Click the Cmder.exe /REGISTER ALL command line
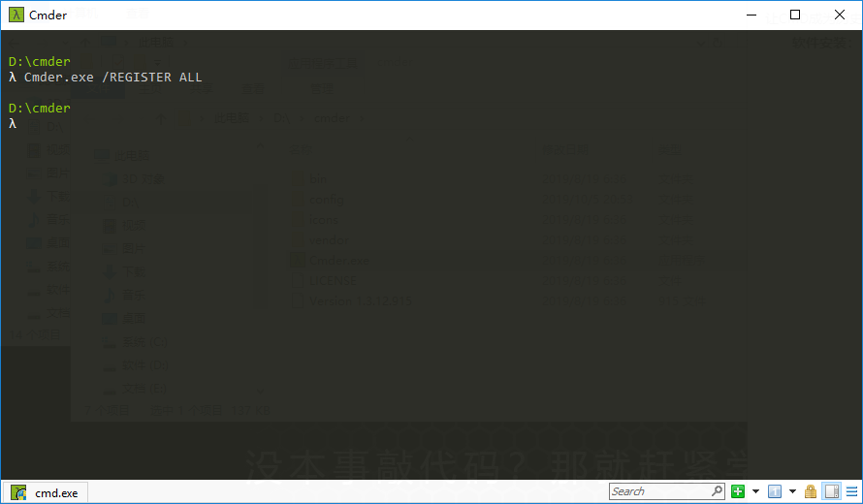Screen dimensions: 863x504 coord(106,77)
